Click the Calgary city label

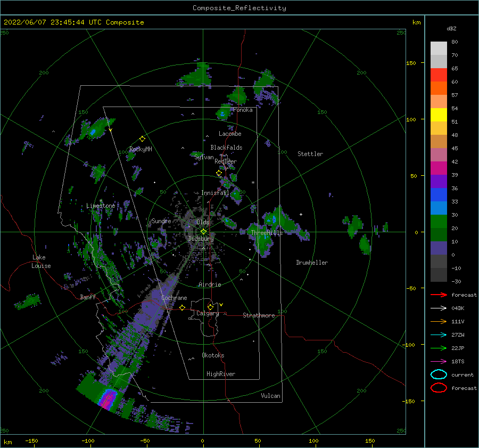[x=208, y=313]
